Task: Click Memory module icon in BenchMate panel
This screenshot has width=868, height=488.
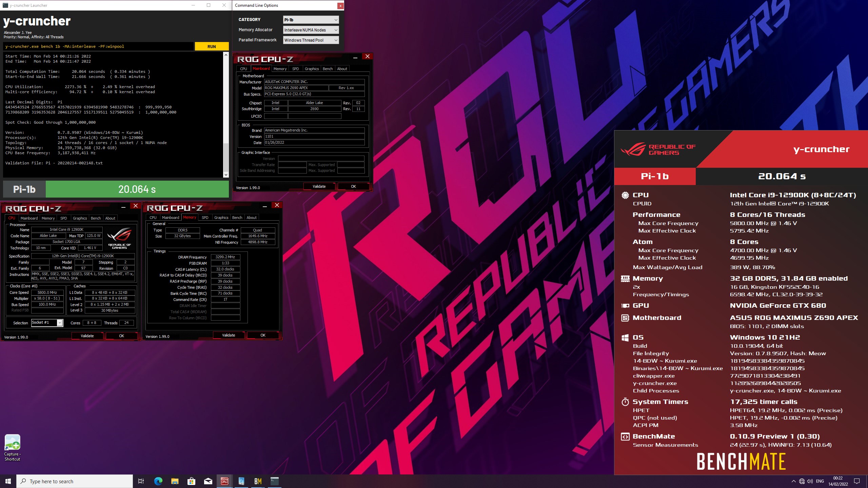Action: click(x=625, y=279)
